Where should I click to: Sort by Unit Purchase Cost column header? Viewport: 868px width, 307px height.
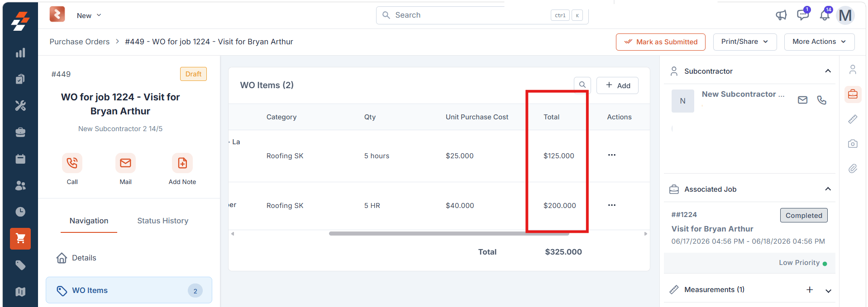coord(477,117)
